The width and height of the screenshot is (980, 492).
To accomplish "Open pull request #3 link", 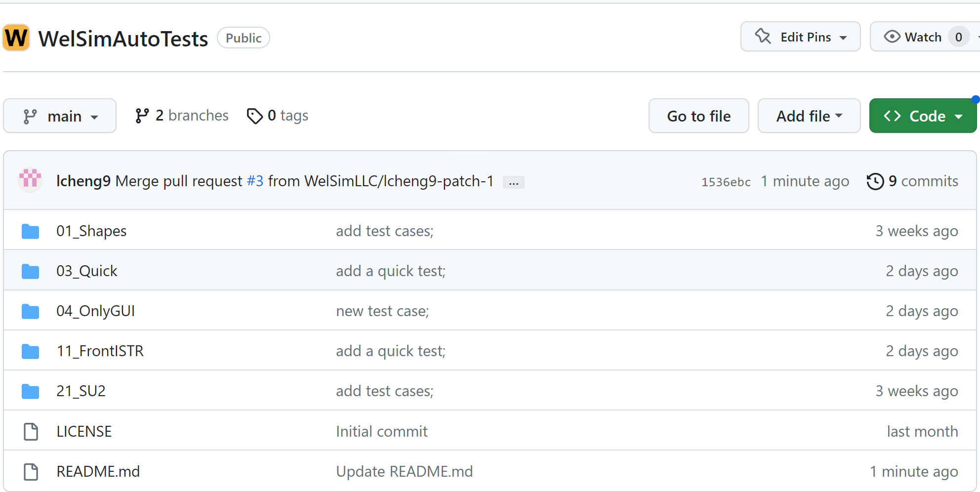I will click(255, 181).
